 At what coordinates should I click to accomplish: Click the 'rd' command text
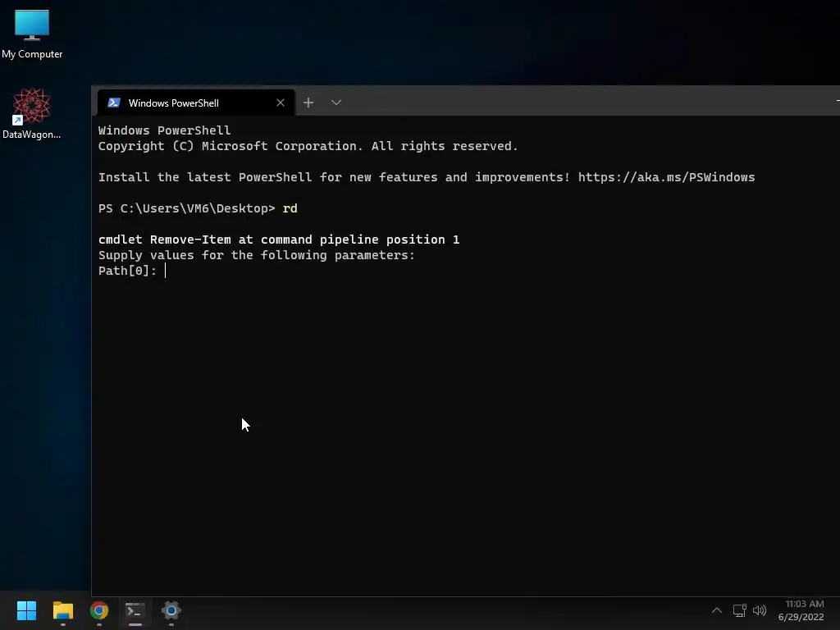(290, 208)
